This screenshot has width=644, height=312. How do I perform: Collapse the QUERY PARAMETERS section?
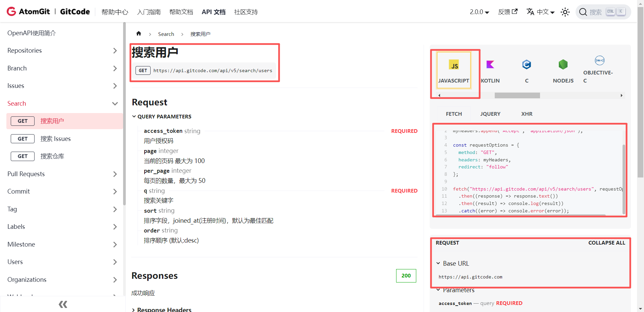point(162,116)
